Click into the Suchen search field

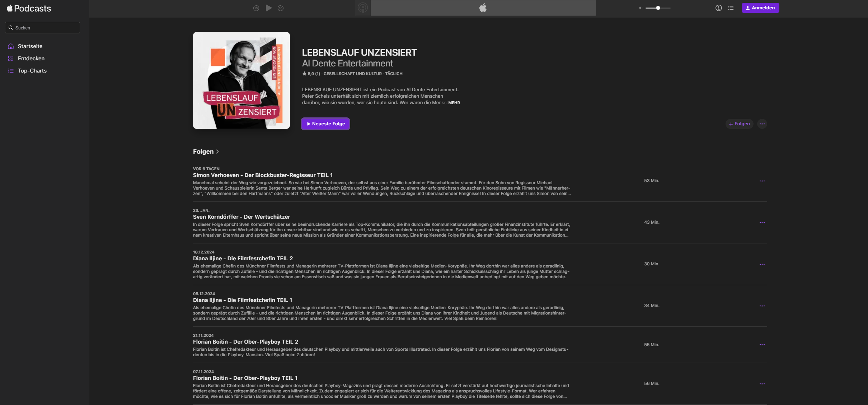pyautogui.click(x=43, y=28)
